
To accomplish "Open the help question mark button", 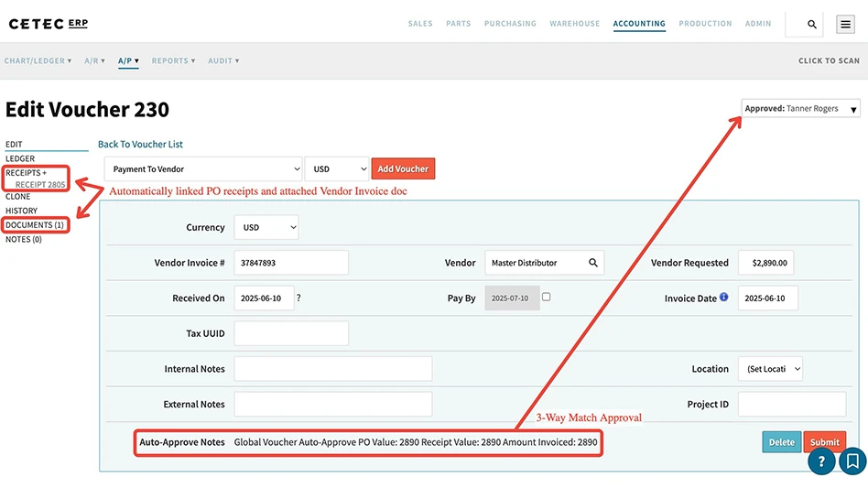I will tap(821, 461).
